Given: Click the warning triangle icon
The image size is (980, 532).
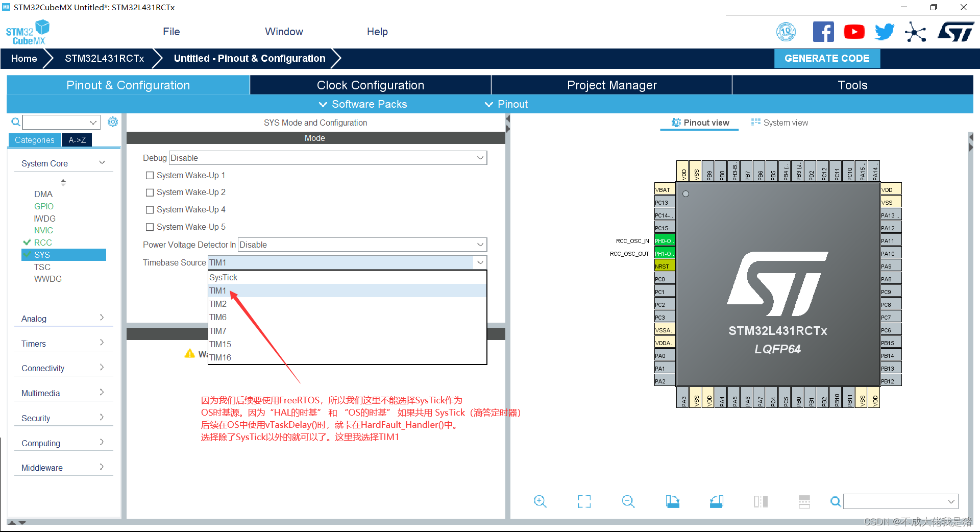Looking at the screenshot, I should tap(190, 354).
